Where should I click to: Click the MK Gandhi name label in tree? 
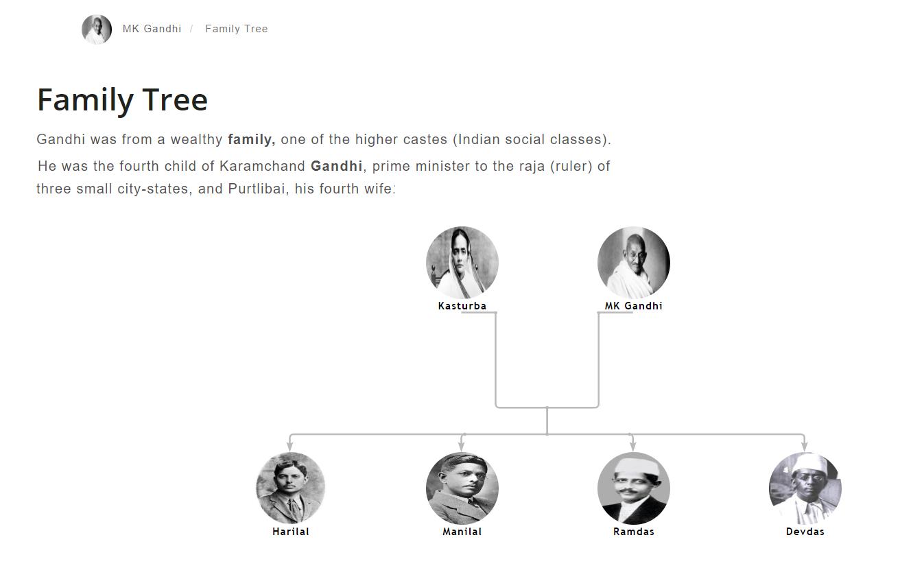[x=634, y=306]
